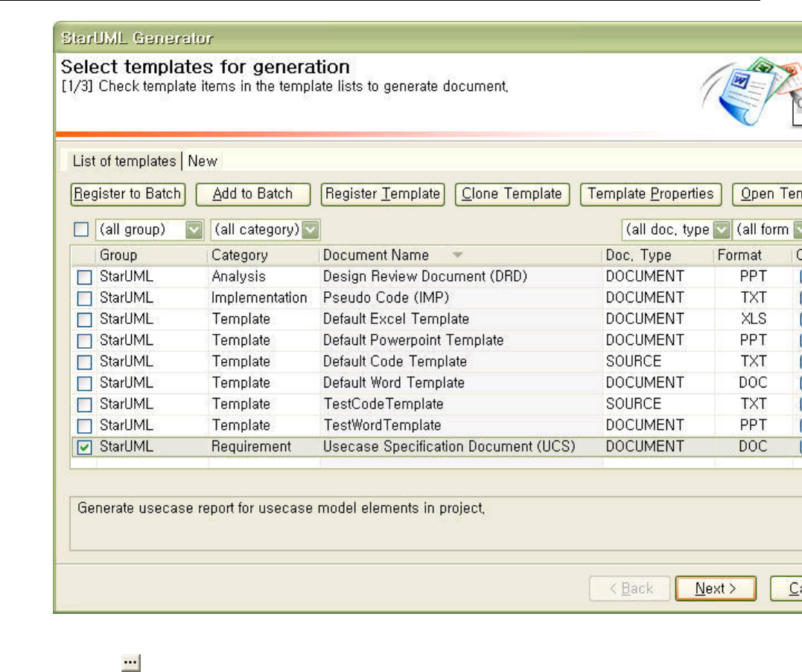Check the Pseudo Code (IMP) row checkbox

click(x=84, y=299)
